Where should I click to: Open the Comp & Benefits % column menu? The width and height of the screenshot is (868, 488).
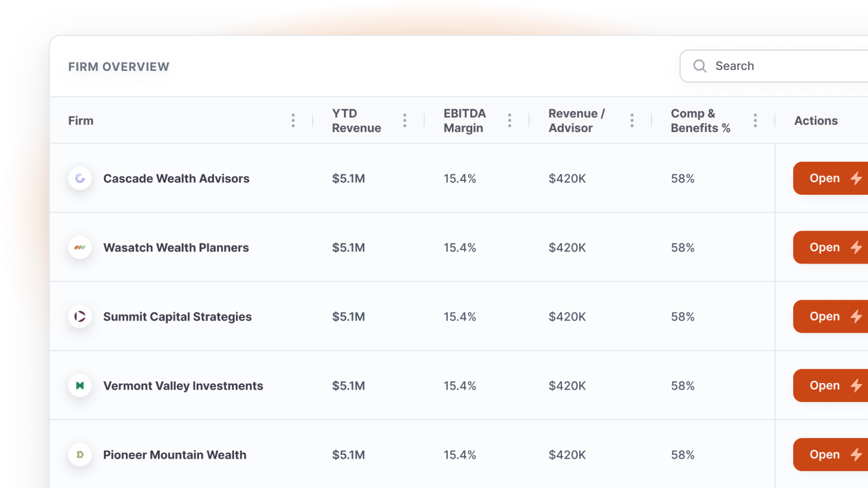coord(755,121)
